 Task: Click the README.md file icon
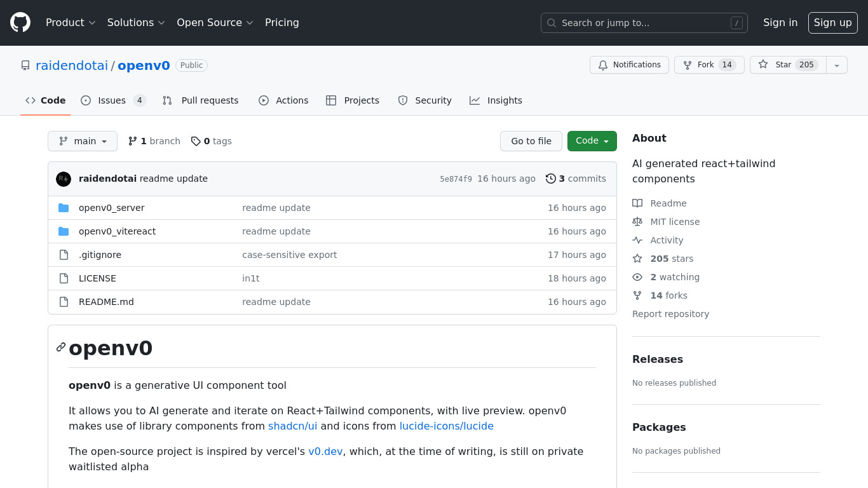point(64,302)
